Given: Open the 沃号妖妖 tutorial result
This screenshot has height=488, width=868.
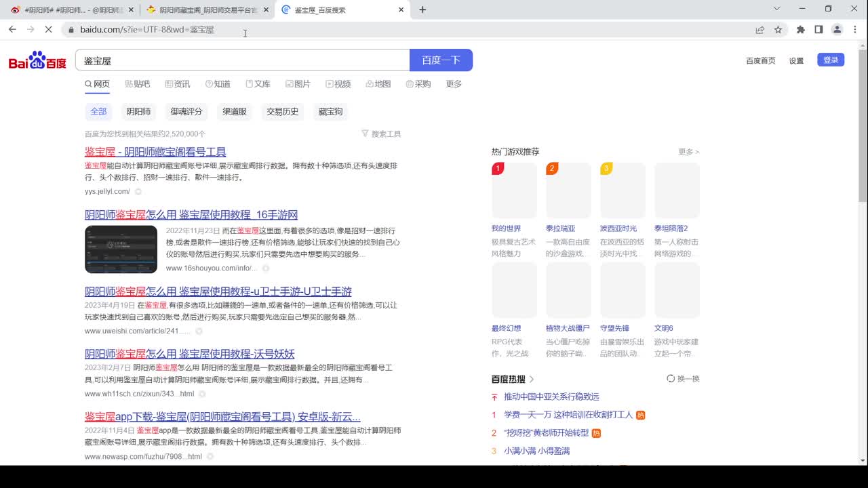Looking at the screenshot, I should [190, 354].
